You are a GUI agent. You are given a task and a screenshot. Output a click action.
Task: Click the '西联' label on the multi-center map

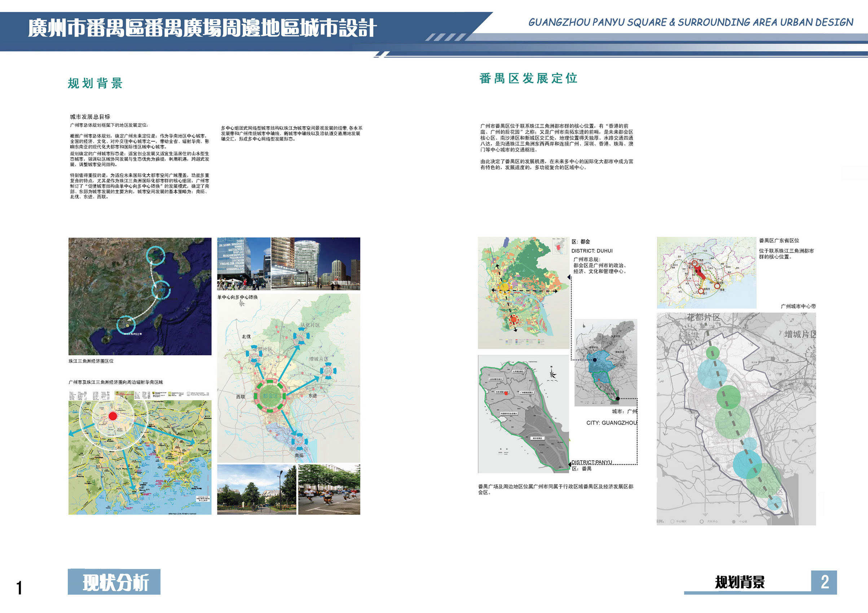241,396
